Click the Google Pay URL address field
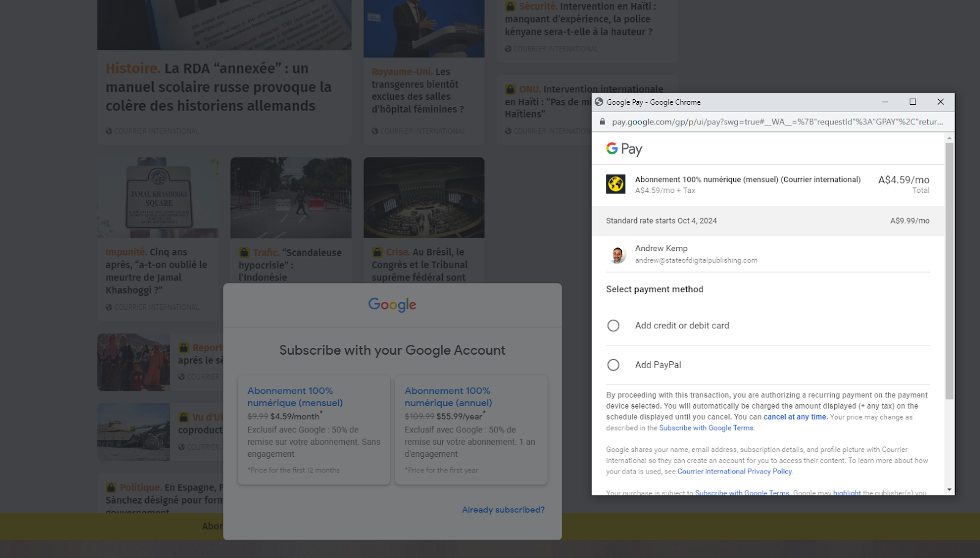This screenshot has width=980, height=558. click(777, 122)
